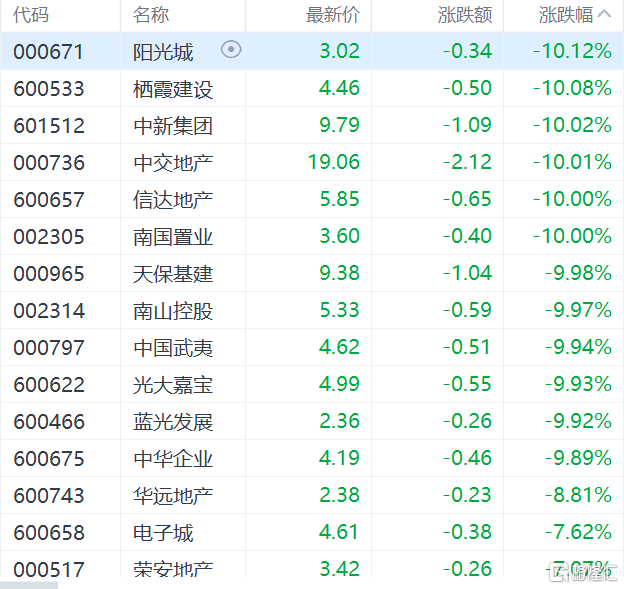Click change percent -9.92%
The width and height of the screenshot is (624, 589).
(578, 421)
